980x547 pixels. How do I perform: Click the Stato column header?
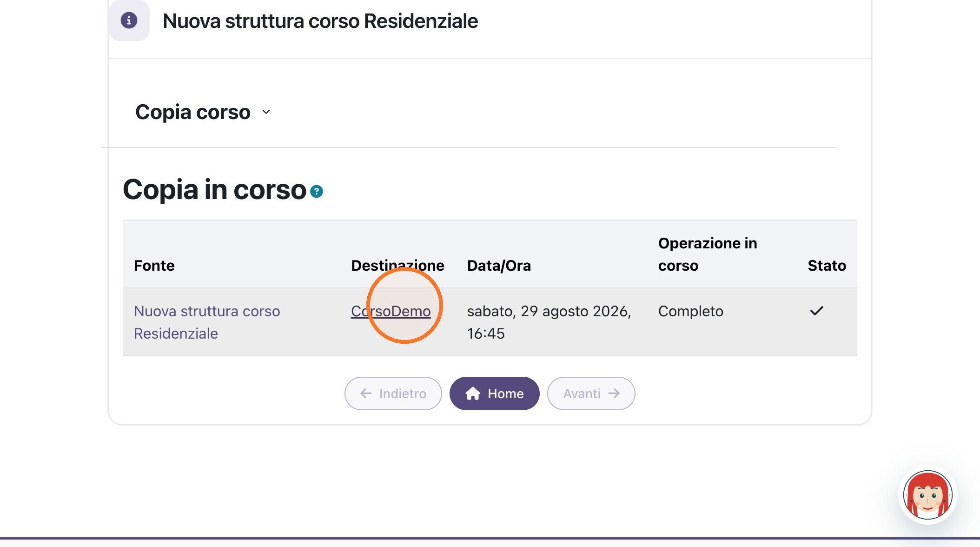coord(827,266)
